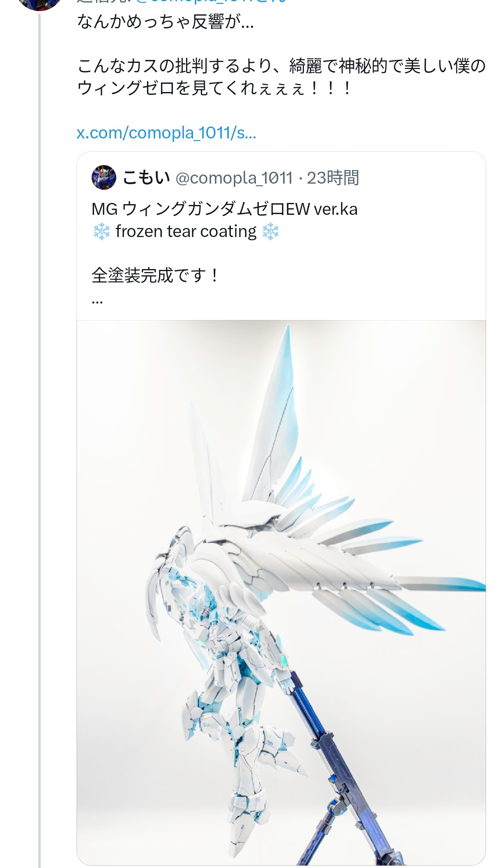Open the 23時間 timestamp of quoted post

click(x=333, y=178)
